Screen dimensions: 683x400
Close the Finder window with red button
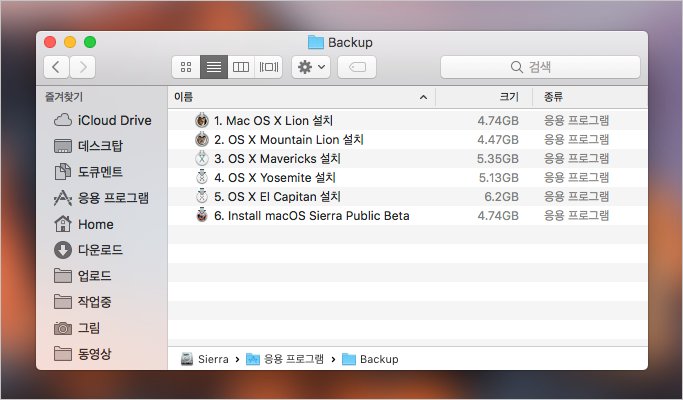(x=50, y=42)
